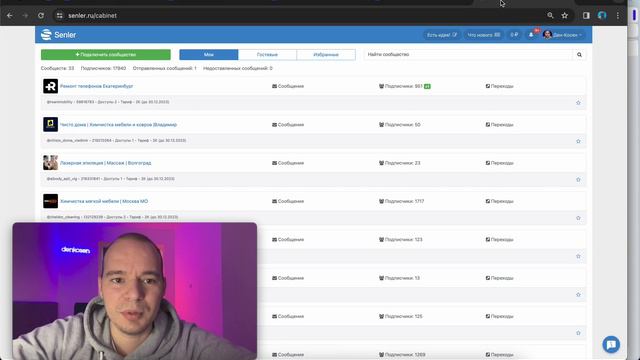The height and width of the screenshot is (360, 640).
Task: Open Ремонт телефонов Екатеринбург community
Action: tap(96, 86)
